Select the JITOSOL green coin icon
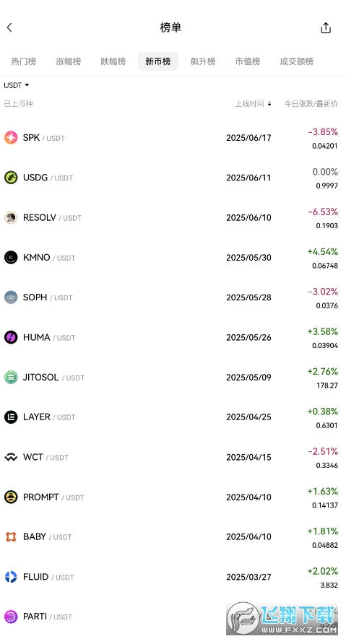Screen dimensions: 346x644 click(11, 377)
